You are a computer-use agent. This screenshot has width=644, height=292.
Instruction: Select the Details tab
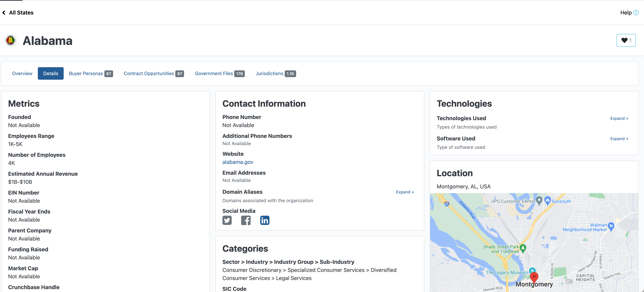pos(51,73)
